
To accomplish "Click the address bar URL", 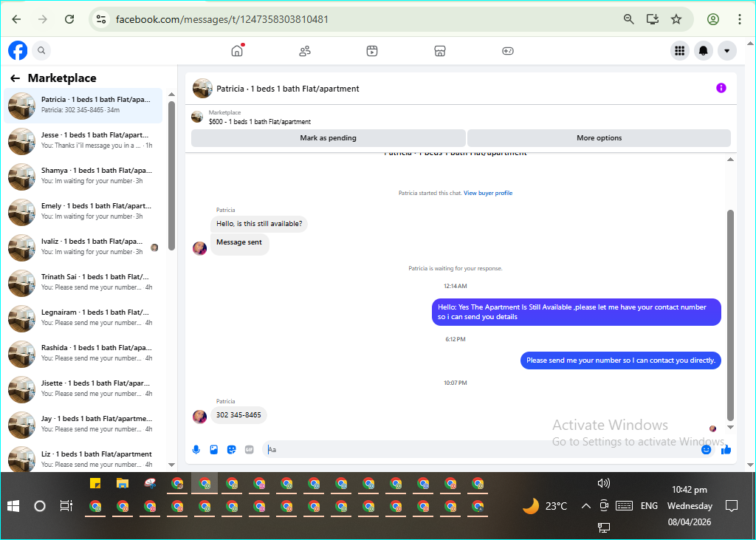I will [221, 19].
